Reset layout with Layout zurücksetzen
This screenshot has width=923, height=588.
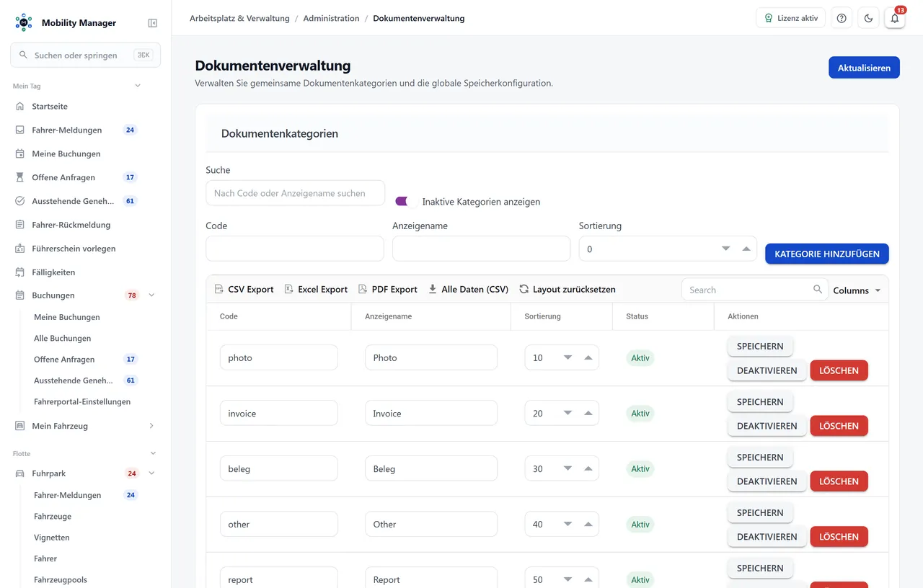pyautogui.click(x=568, y=290)
